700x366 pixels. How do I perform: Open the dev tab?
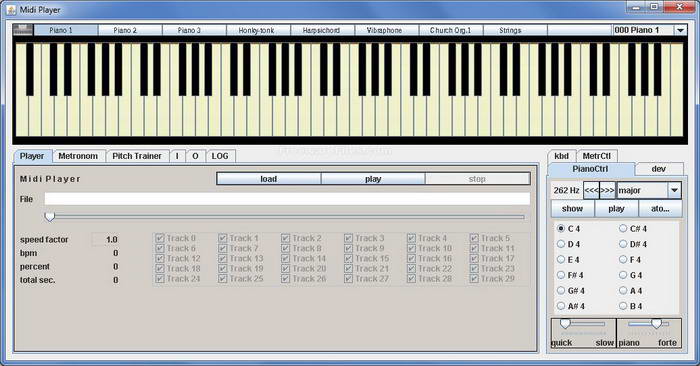tap(658, 169)
